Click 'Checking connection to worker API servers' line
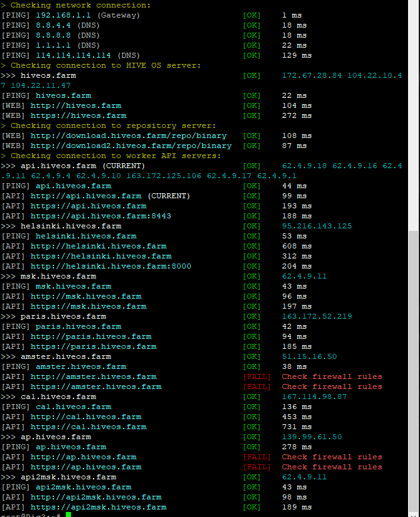420x517 pixels. 111,156
